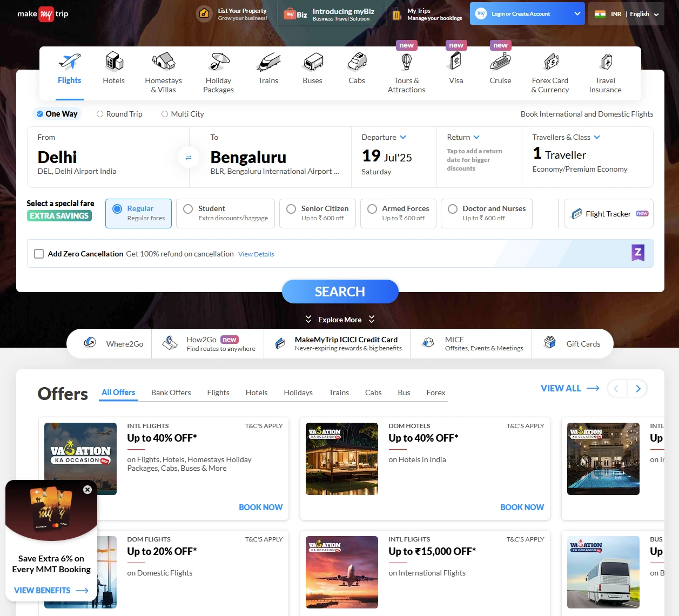Click Explore More below the search button
Viewport: 679px width, 616px height.
(340, 319)
